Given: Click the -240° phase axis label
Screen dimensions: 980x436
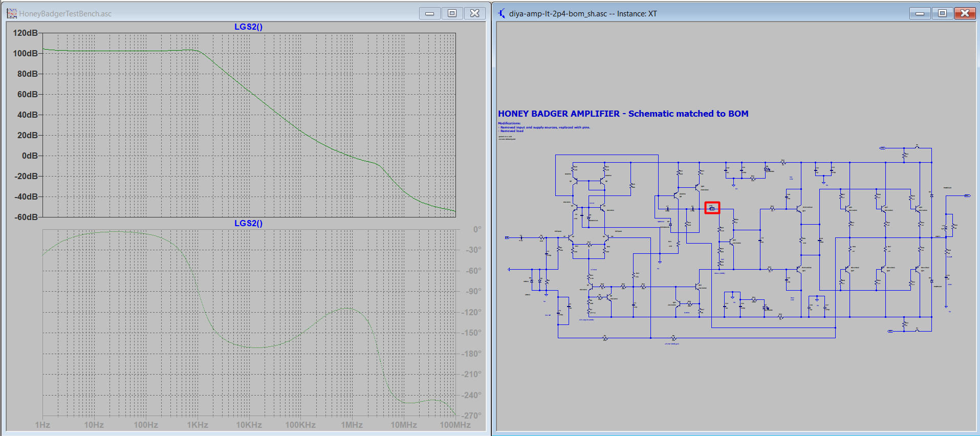Looking at the screenshot, I should click(471, 395).
